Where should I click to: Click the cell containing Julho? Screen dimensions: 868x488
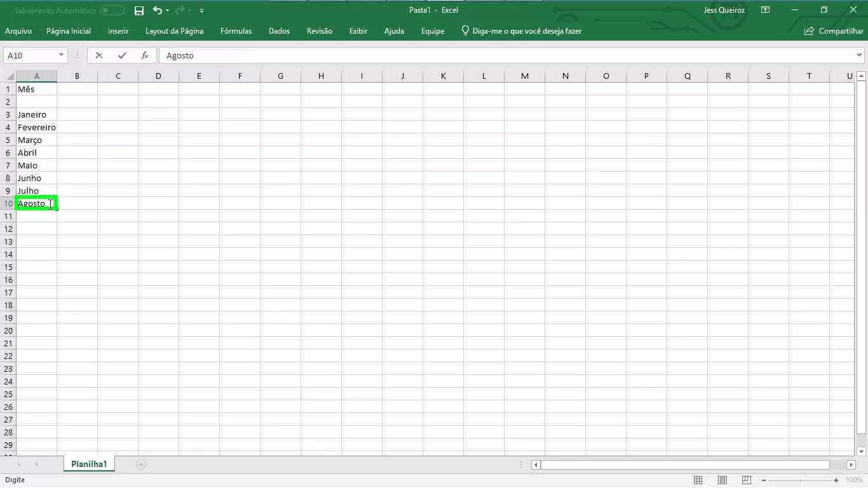coord(36,191)
